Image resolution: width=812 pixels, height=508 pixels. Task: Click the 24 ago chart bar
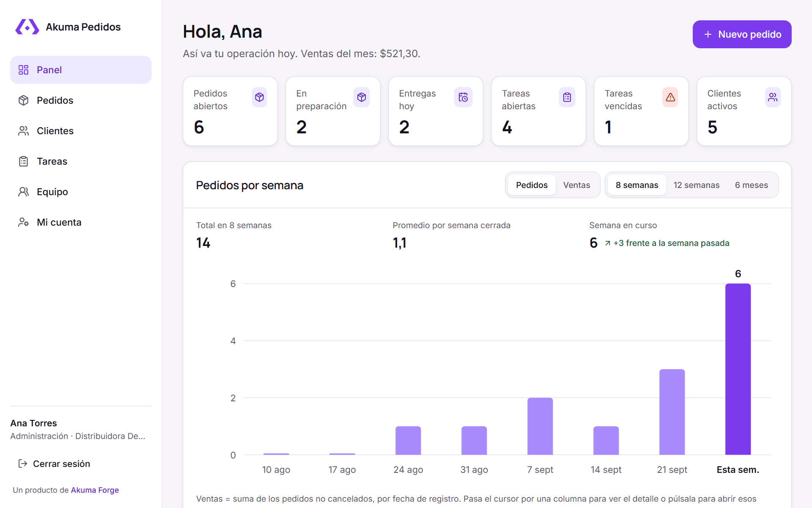(408, 441)
